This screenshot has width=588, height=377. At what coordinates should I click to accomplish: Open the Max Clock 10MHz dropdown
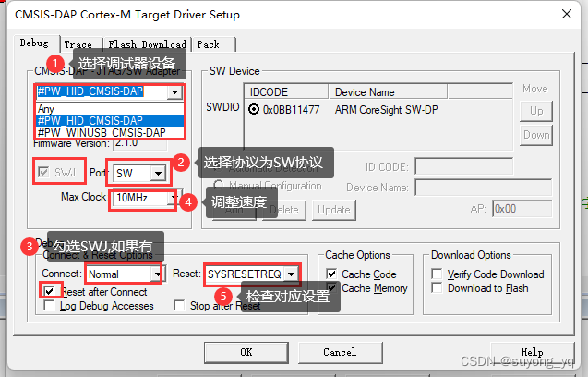[173, 198]
